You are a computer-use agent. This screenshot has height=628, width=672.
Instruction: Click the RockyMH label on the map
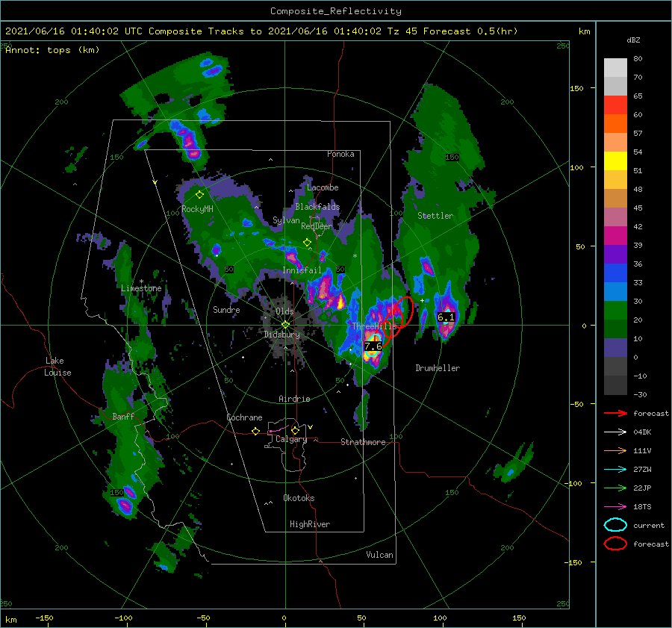tap(197, 209)
